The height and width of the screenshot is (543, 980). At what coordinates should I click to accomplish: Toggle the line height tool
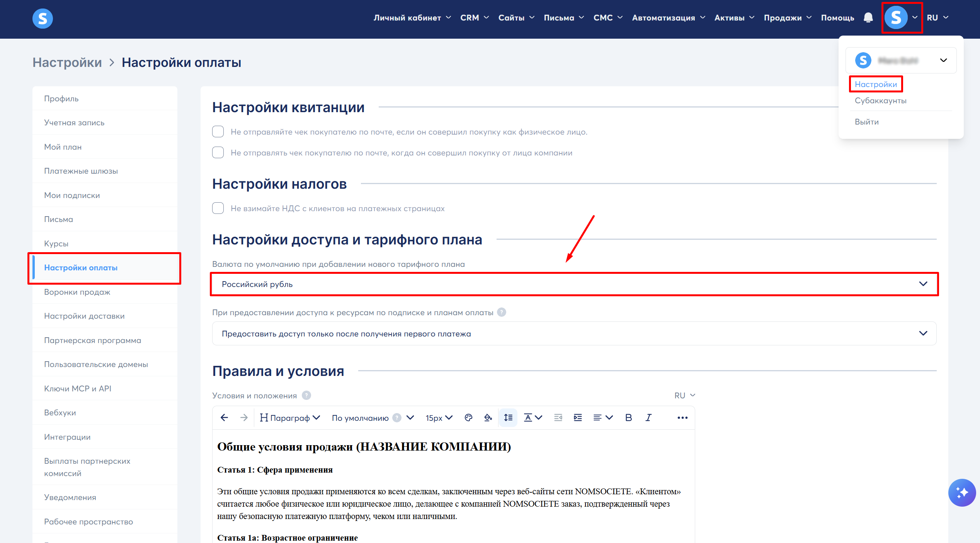(508, 418)
